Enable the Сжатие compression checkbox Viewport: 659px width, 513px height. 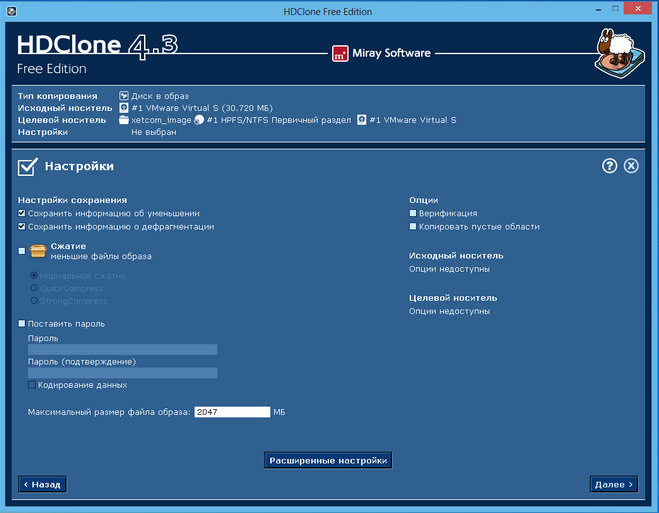[22, 251]
